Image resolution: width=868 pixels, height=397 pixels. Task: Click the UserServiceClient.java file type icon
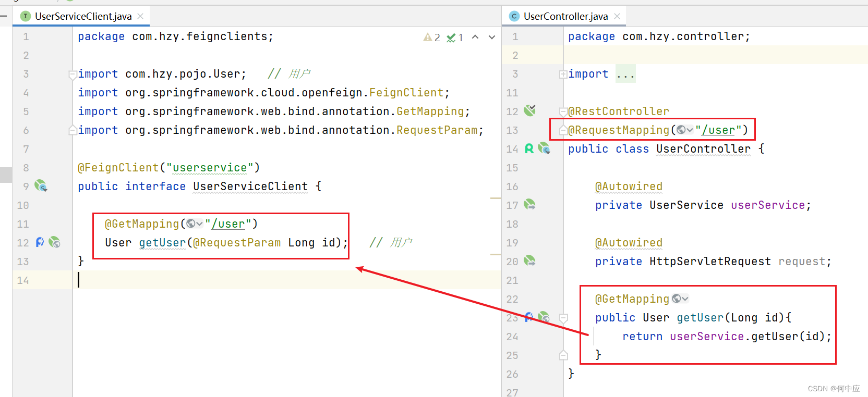(25, 16)
